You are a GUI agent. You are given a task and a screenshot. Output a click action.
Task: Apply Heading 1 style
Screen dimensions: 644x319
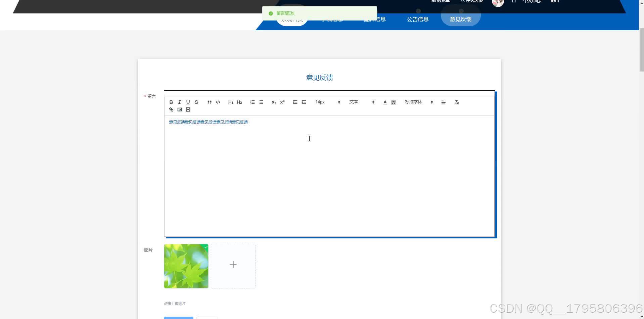231,102
